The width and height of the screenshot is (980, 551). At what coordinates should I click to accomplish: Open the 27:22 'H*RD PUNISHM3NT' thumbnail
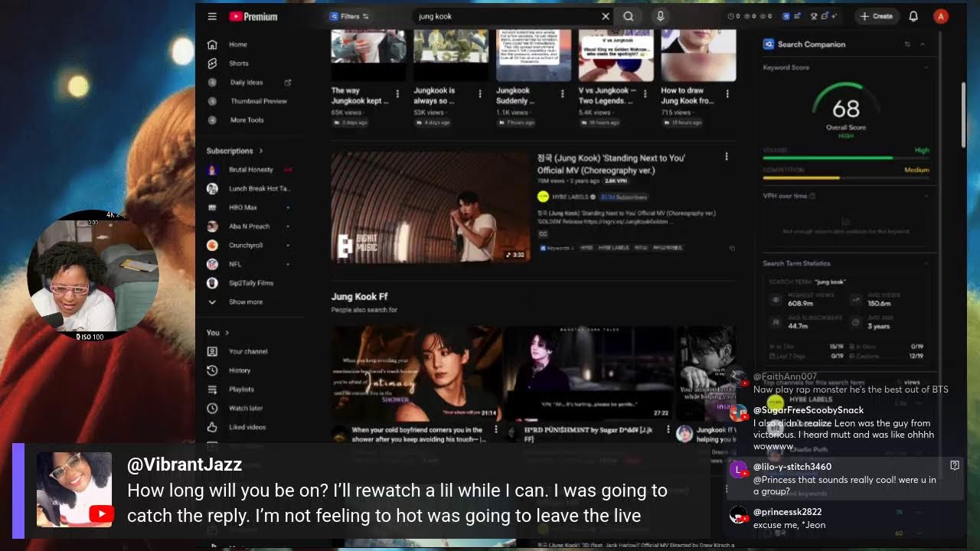pyautogui.click(x=588, y=373)
